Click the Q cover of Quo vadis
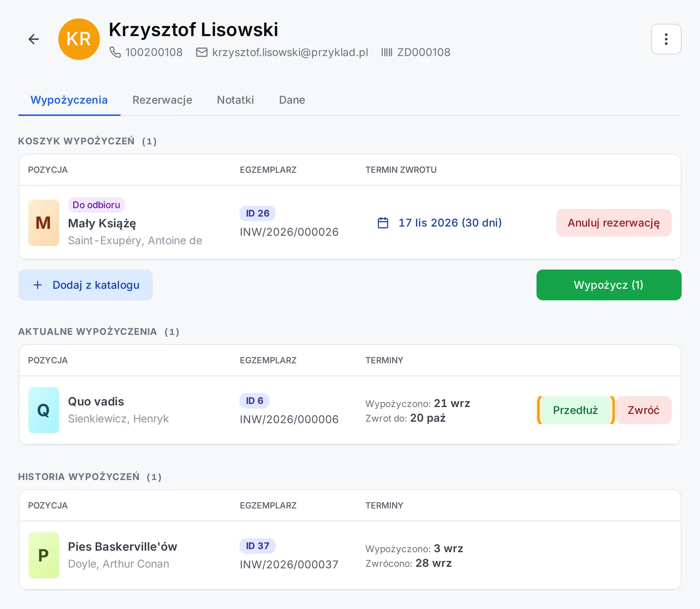 click(44, 410)
